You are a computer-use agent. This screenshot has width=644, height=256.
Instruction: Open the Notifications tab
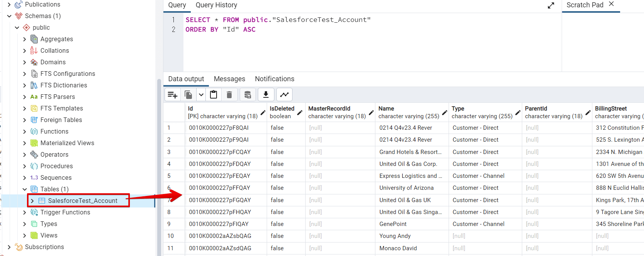[x=274, y=79]
